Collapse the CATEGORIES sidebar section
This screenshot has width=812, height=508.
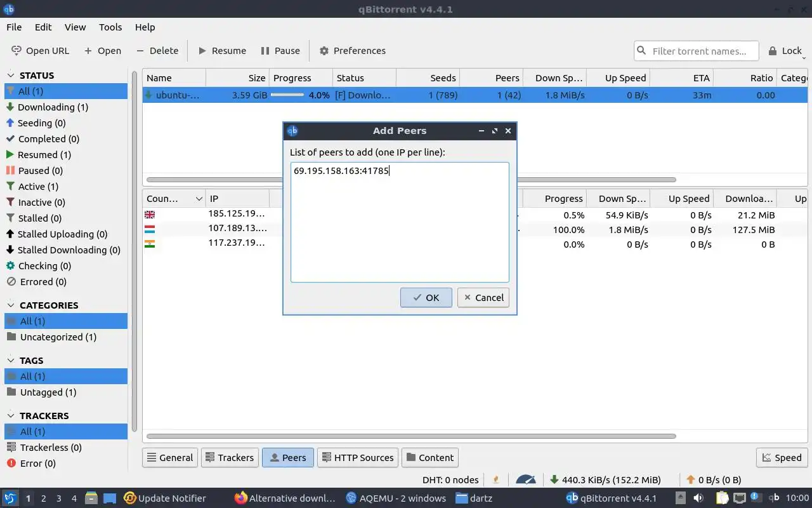coord(10,305)
